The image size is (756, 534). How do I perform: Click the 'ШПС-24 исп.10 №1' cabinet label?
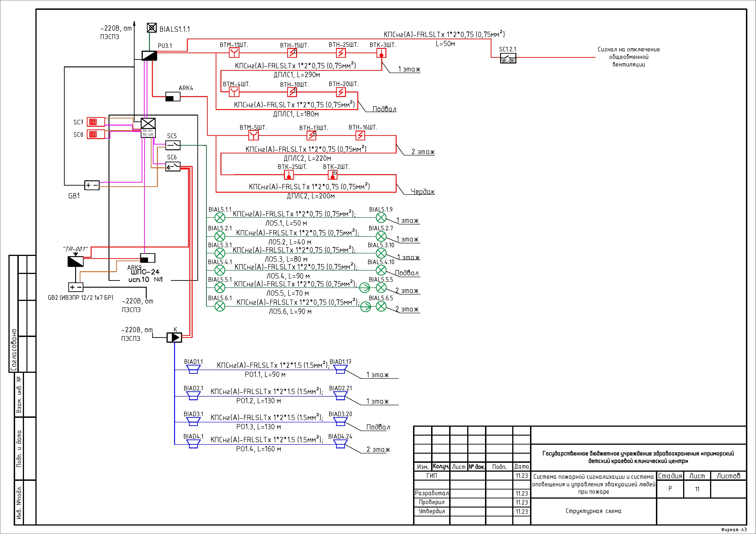[145, 276]
